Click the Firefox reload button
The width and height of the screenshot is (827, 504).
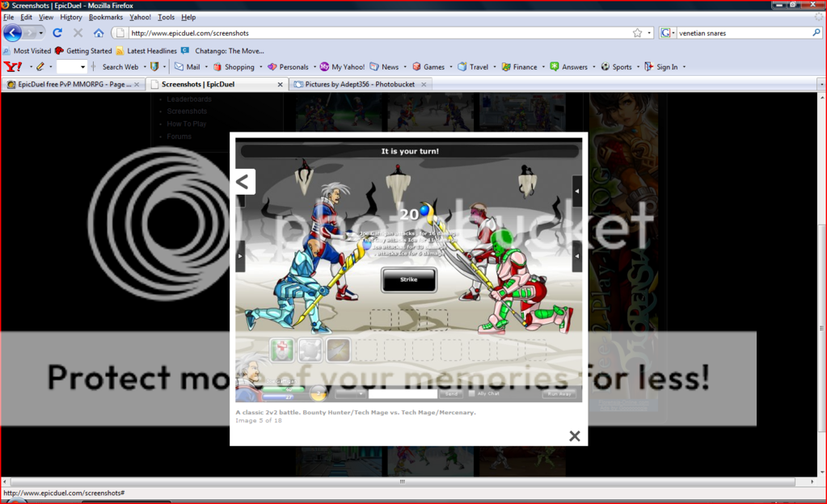click(57, 33)
